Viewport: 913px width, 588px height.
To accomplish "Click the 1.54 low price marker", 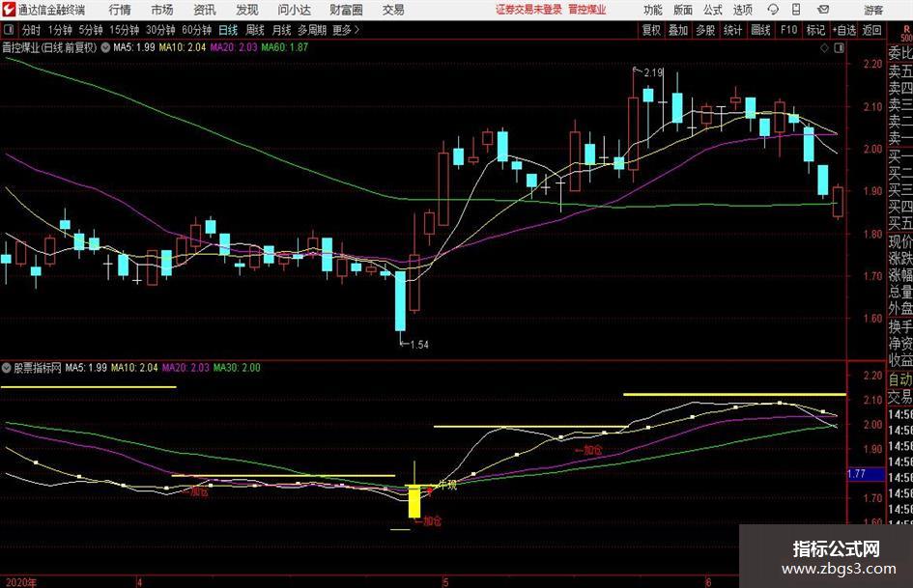I will click(x=418, y=345).
